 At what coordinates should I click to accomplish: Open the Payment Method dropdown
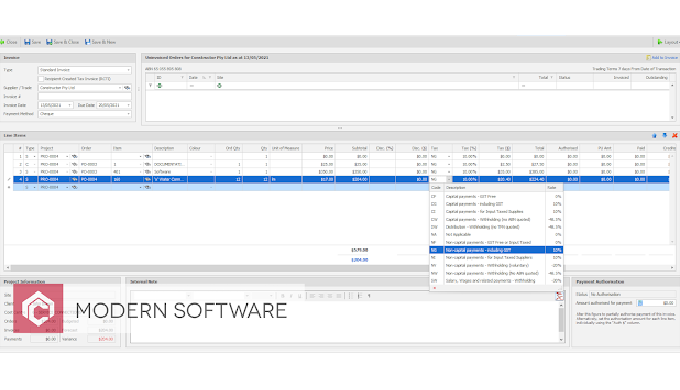pos(128,114)
